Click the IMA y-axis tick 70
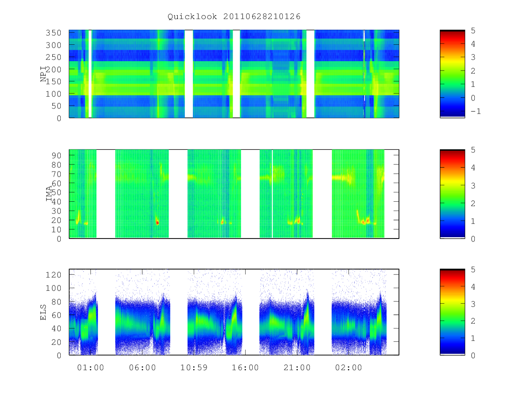The height and width of the screenshot is (399, 532). coord(56,174)
